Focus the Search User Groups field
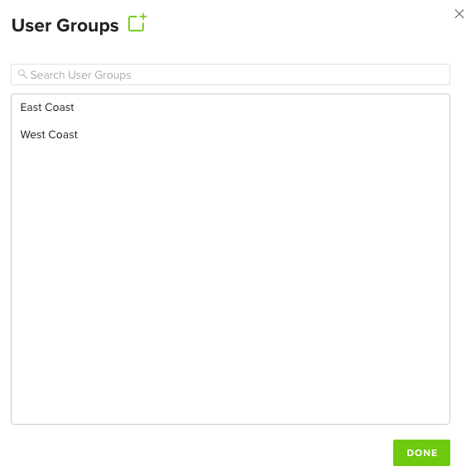Screen dimensions: 471x476 (x=230, y=75)
